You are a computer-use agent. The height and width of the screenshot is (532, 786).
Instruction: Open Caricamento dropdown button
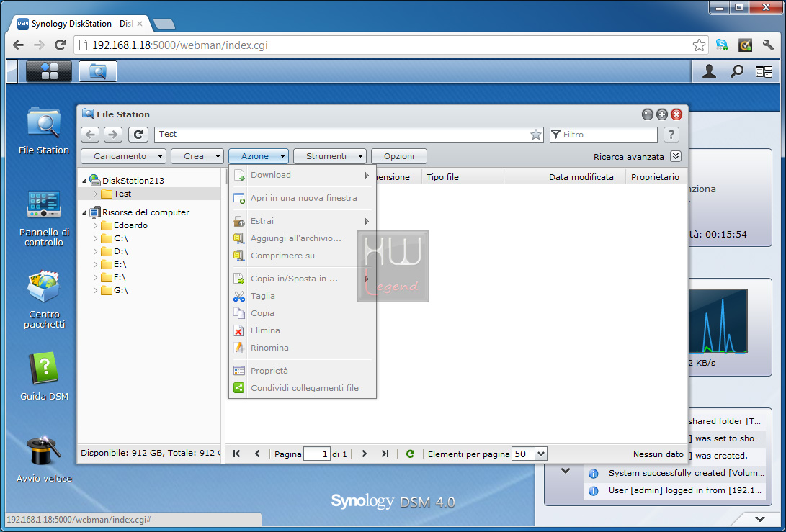click(x=123, y=156)
